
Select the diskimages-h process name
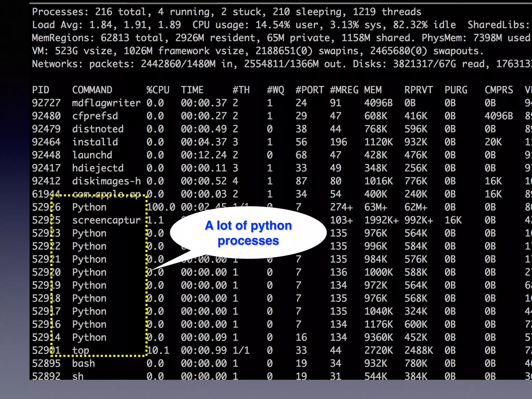(107, 181)
